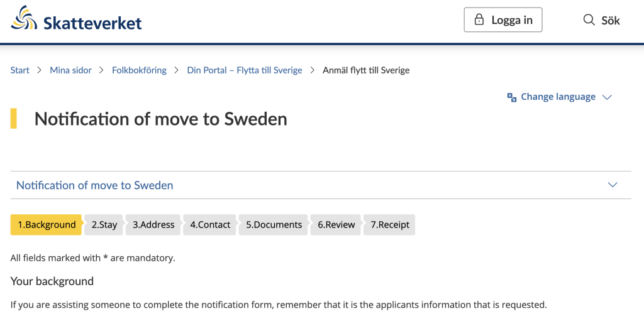The height and width of the screenshot is (326, 644).
Task: Click the 7.Receipt step
Action: [389, 225]
